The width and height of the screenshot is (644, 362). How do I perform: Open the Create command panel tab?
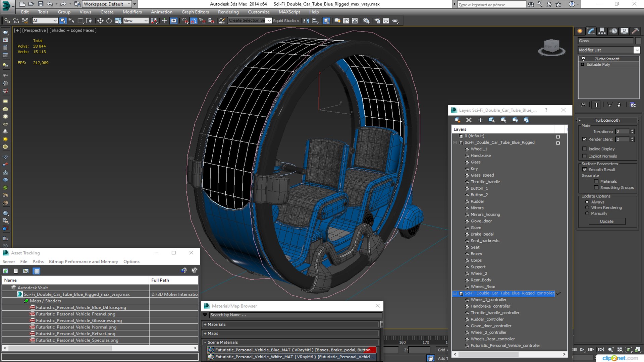[580, 31]
